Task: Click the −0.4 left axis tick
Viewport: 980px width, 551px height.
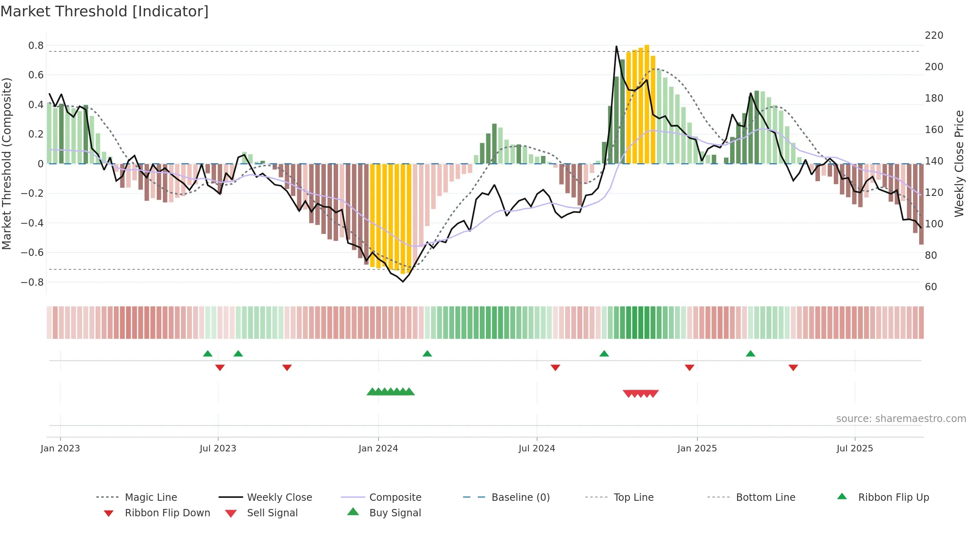Action: [32, 223]
